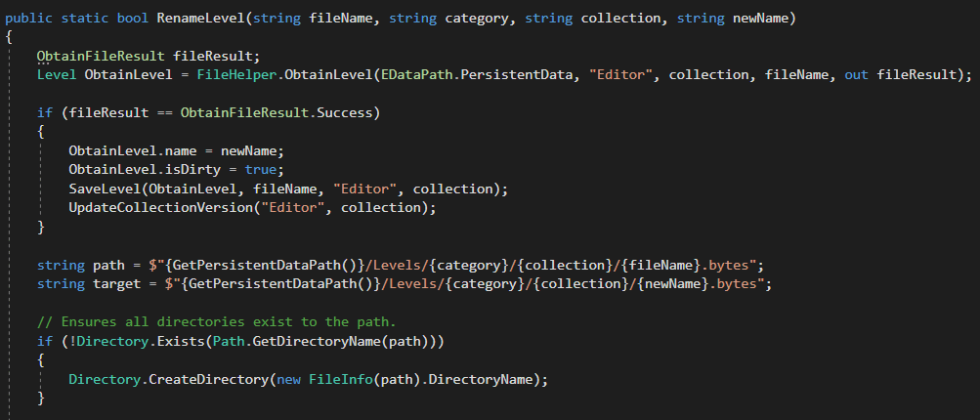
Task: Click the Directory.CreateDirectory call
Action: coord(169,379)
